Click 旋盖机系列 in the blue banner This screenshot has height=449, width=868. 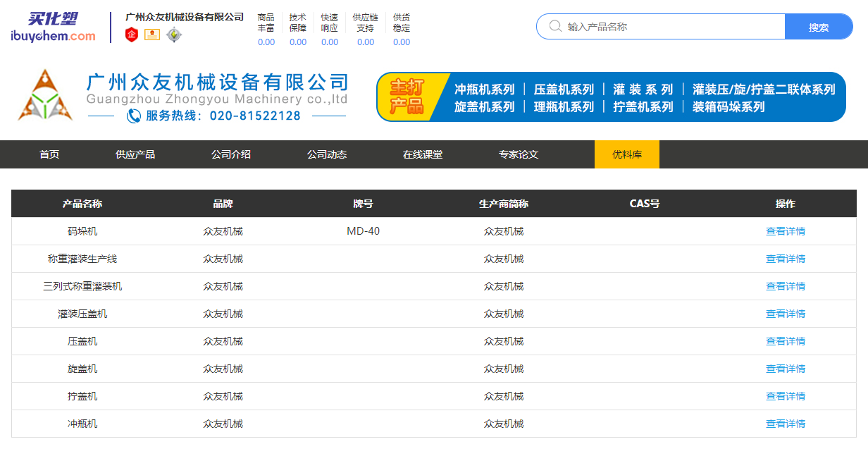[485, 107]
